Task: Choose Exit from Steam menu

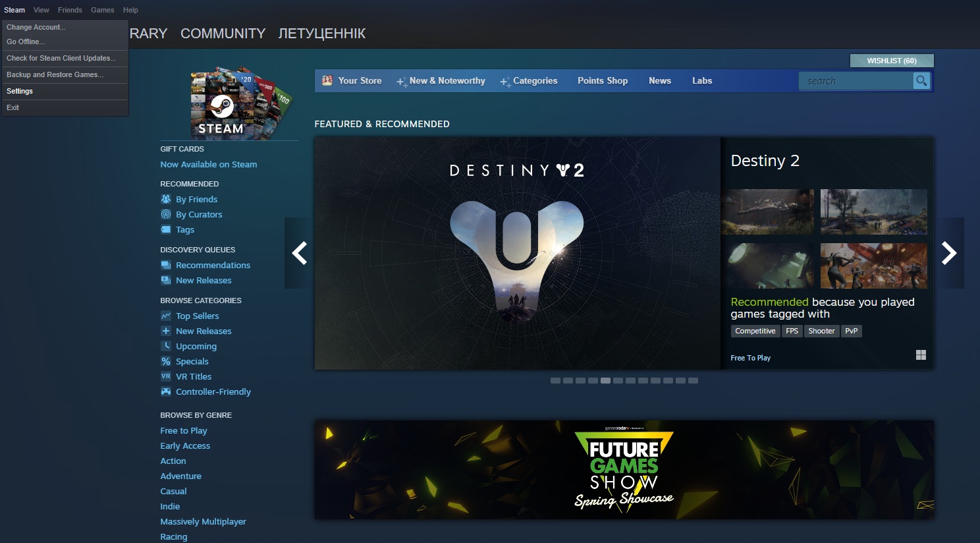Action: (65, 107)
